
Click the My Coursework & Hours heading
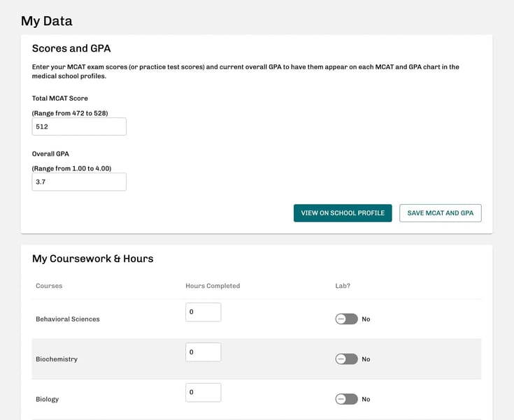pos(92,259)
